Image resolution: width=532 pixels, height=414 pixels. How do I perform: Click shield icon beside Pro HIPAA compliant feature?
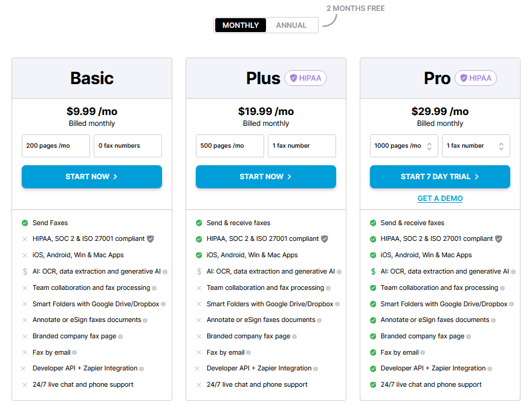[499, 239]
